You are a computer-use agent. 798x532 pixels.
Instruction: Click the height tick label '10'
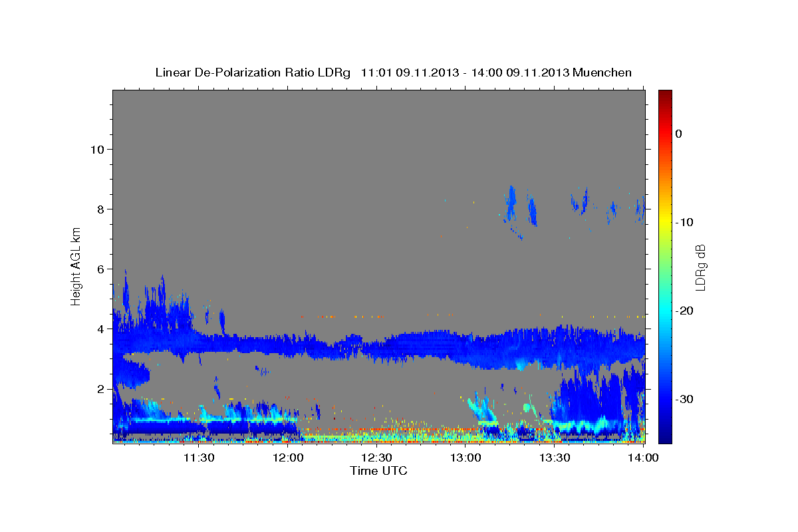click(97, 149)
